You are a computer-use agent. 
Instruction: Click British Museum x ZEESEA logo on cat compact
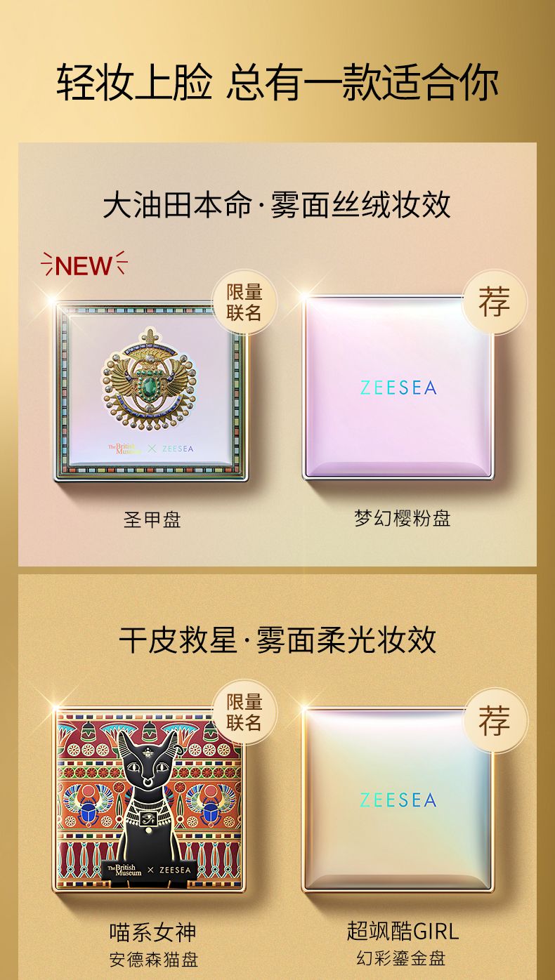(148, 869)
